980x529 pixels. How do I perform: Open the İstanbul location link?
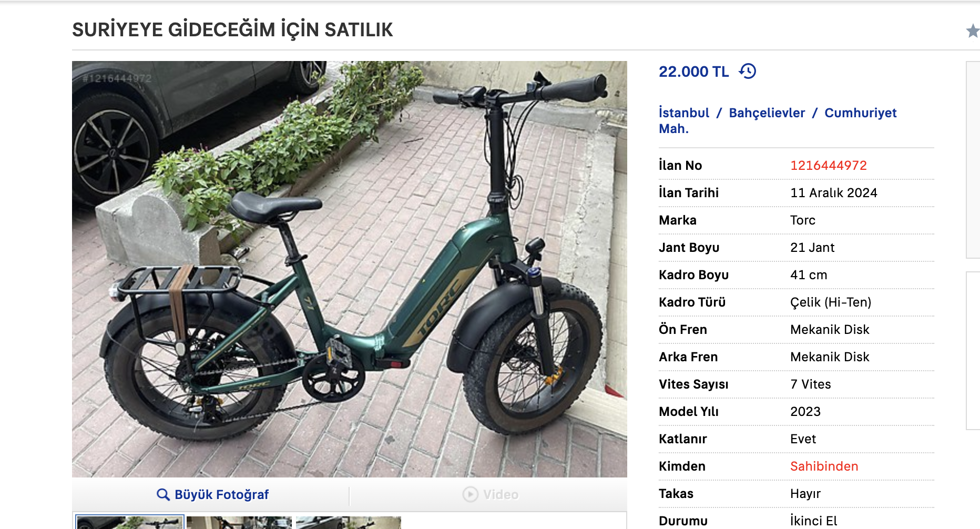coord(683,113)
